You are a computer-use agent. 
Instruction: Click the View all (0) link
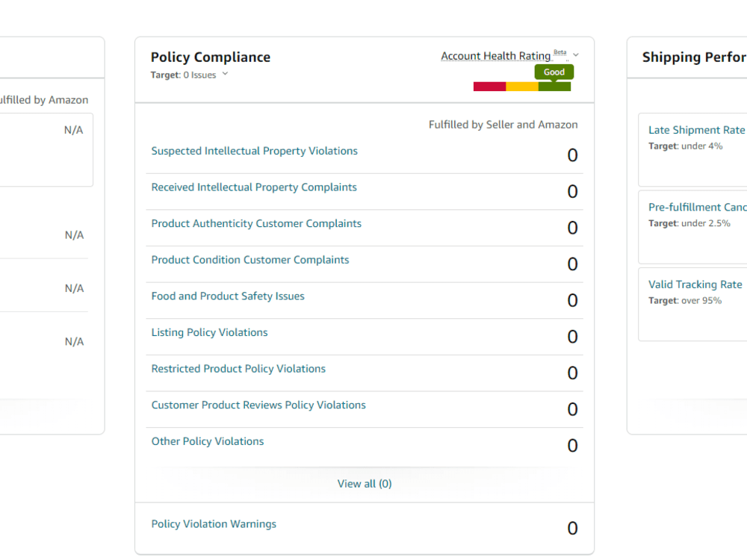(x=365, y=484)
